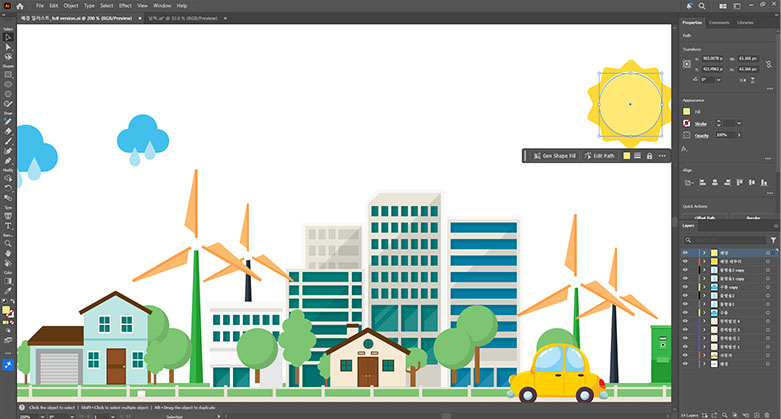The width and height of the screenshot is (781, 419).
Task: Select the Rectangle tool
Action: [x=8, y=75]
